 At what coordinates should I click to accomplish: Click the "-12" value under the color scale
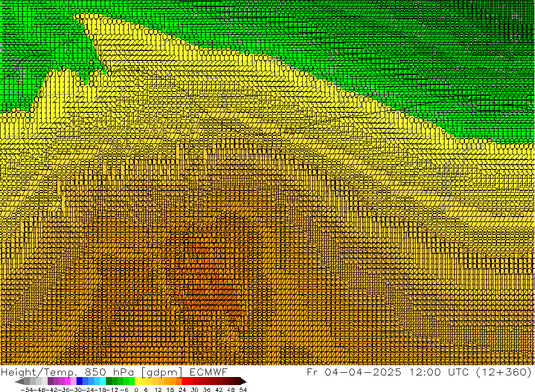click(112, 390)
